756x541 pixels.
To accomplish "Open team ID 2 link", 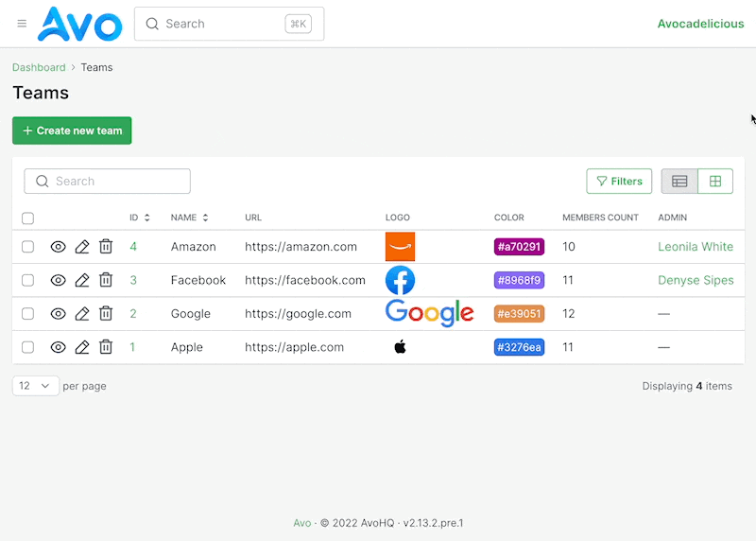I will pos(133,314).
